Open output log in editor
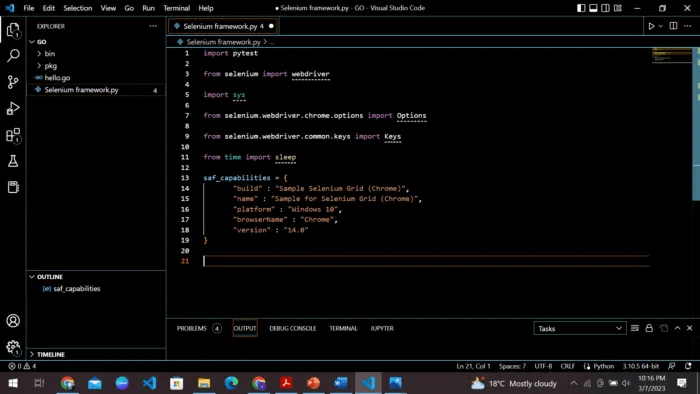The image size is (700, 394). 663,328
